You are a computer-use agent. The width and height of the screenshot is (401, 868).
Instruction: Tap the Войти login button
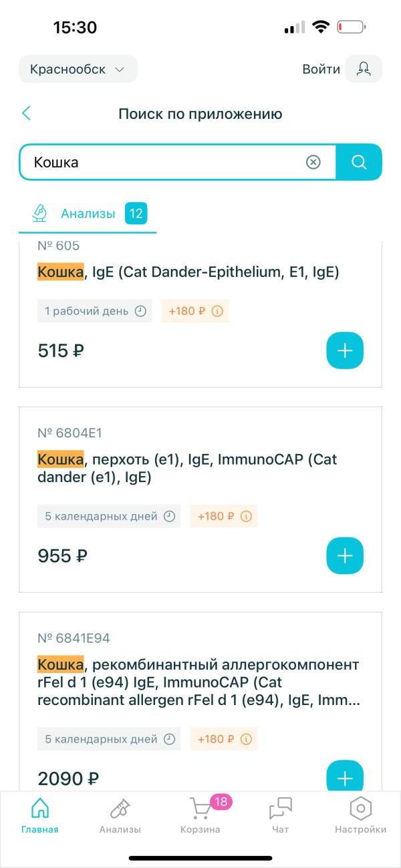point(321,69)
